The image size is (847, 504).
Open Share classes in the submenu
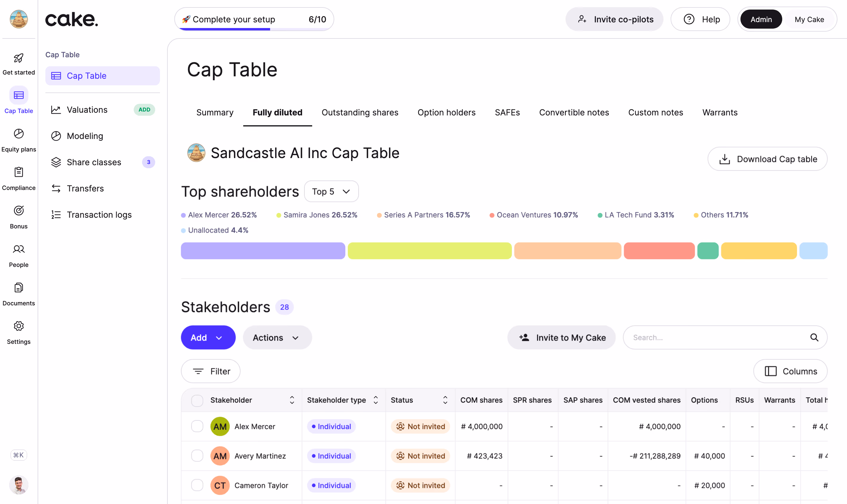(103, 162)
